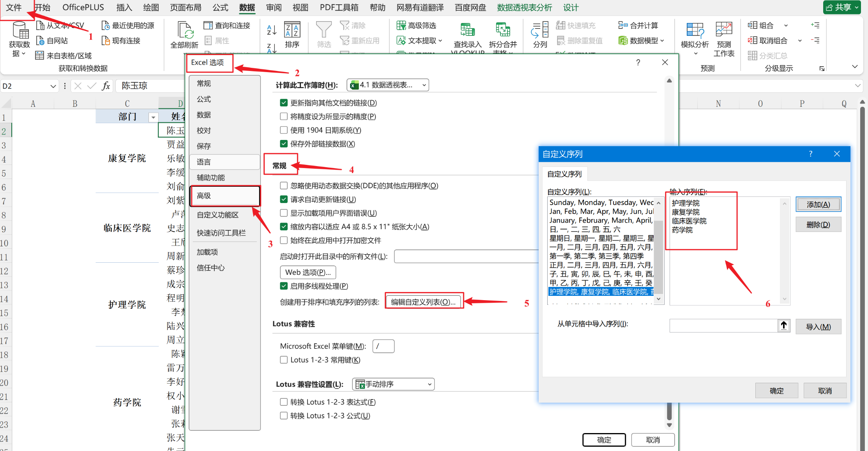The image size is (868, 451).
Task: Click the 编辑自定义列表 button
Action: [x=424, y=302]
